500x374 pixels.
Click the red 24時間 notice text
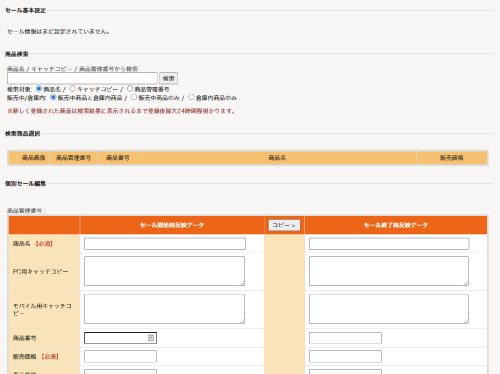click(121, 111)
